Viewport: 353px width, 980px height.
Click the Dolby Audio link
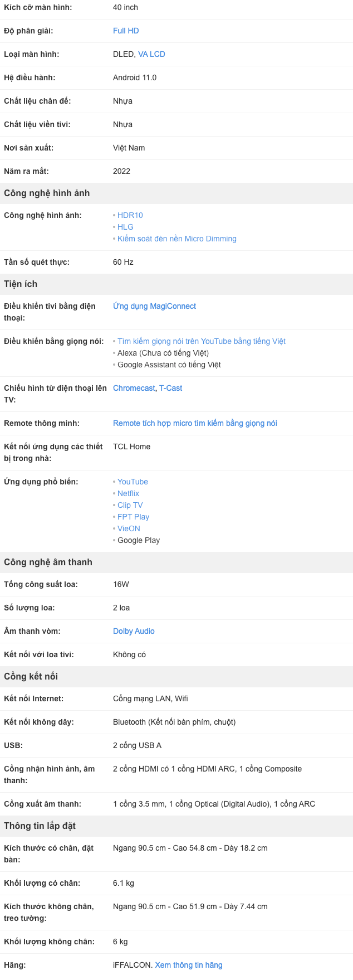pos(134,631)
